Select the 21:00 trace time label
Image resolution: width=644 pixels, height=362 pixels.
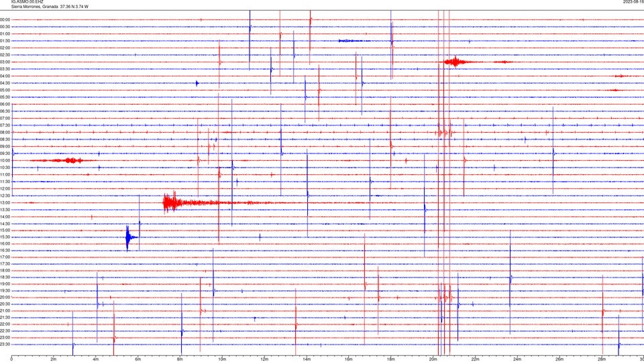pos(5,311)
